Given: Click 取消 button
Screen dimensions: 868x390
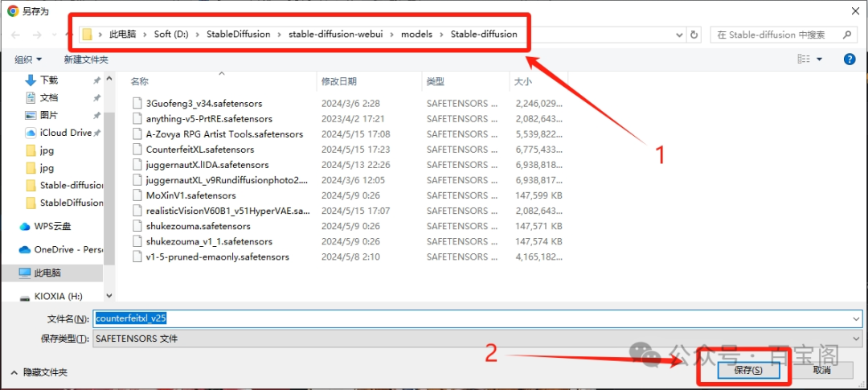Looking at the screenshot, I should (x=822, y=370).
